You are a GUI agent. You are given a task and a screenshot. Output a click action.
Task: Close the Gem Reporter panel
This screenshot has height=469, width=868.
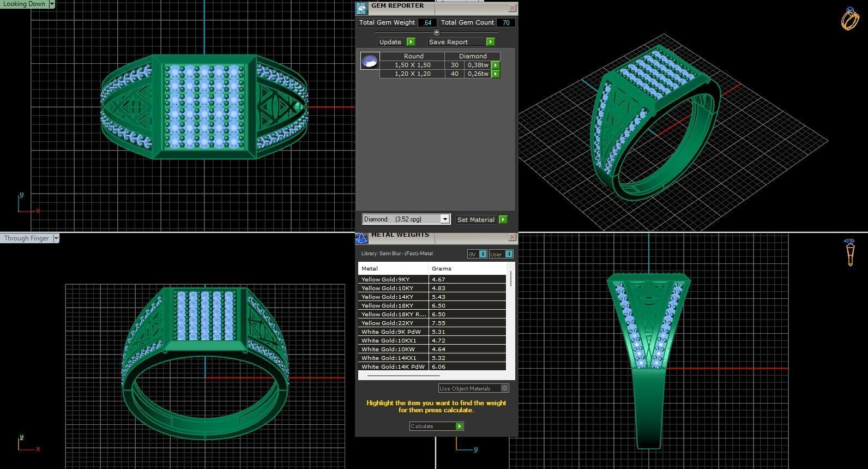click(x=512, y=8)
